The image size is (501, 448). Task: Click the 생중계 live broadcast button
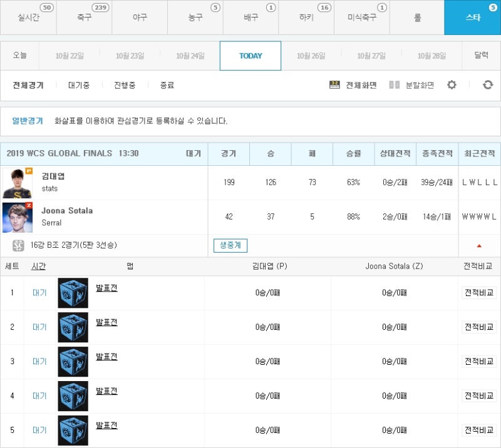[x=230, y=245]
